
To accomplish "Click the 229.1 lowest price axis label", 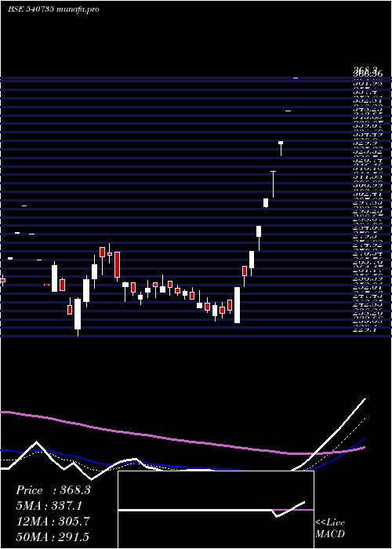I will tap(364, 329).
